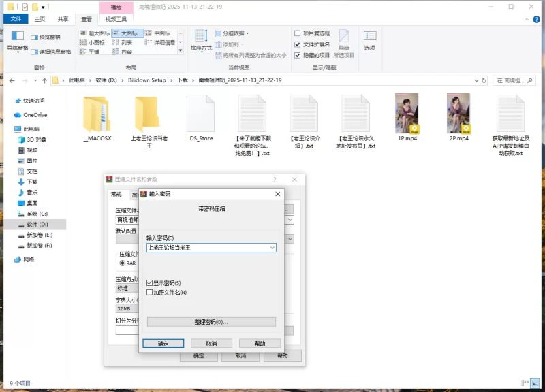Choose 小图标 small icons layout
This screenshot has width=545, height=392.
pyautogui.click(x=93, y=42)
